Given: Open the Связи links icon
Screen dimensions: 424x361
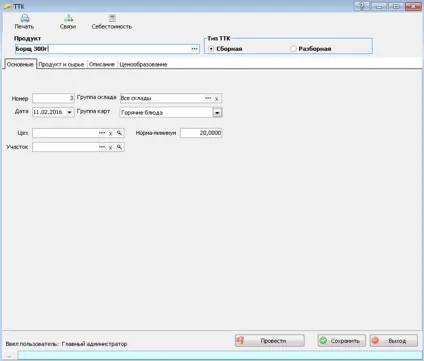Looking at the screenshot, I should [68, 18].
